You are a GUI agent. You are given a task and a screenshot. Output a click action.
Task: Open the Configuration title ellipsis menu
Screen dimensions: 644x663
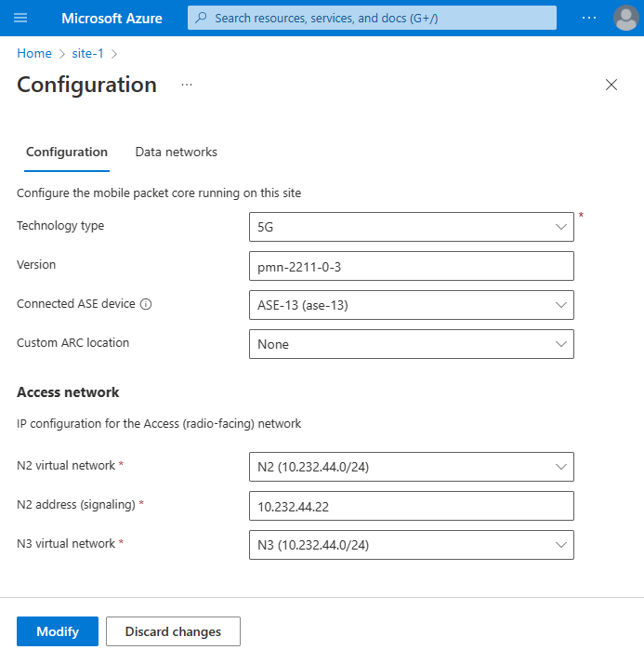pyautogui.click(x=187, y=85)
